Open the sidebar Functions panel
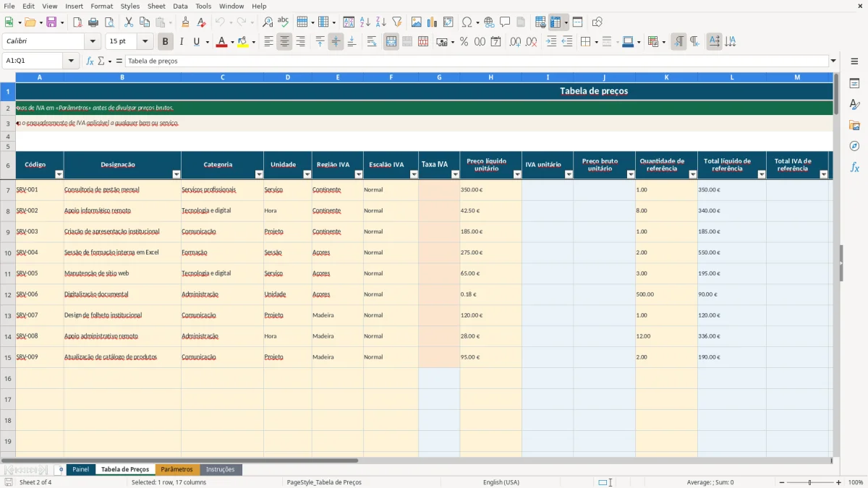Image resolution: width=868 pixels, height=488 pixels. [854, 167]
